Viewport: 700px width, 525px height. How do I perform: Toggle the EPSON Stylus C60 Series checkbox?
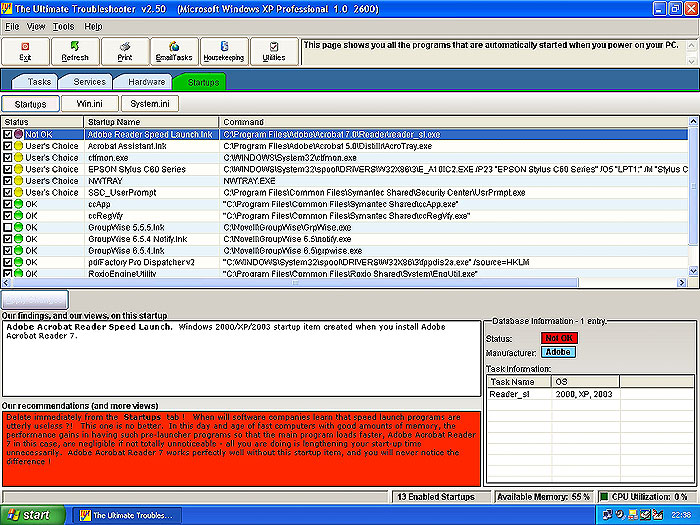coord(8,169)
